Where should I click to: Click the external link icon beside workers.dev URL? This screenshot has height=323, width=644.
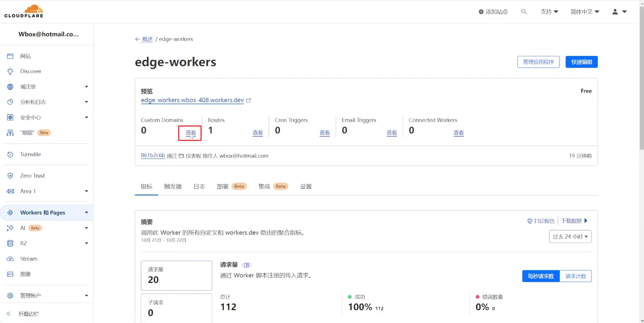pos(248,100)
